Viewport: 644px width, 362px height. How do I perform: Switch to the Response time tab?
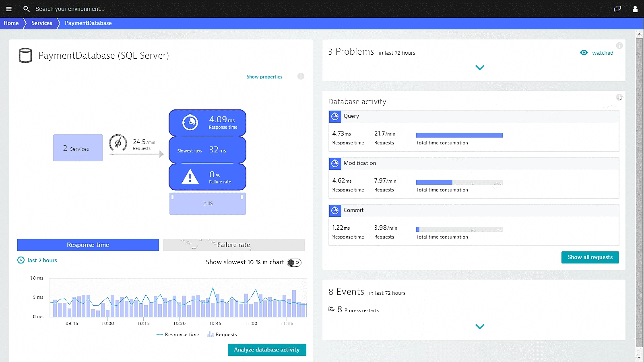(x=88, y=245)
